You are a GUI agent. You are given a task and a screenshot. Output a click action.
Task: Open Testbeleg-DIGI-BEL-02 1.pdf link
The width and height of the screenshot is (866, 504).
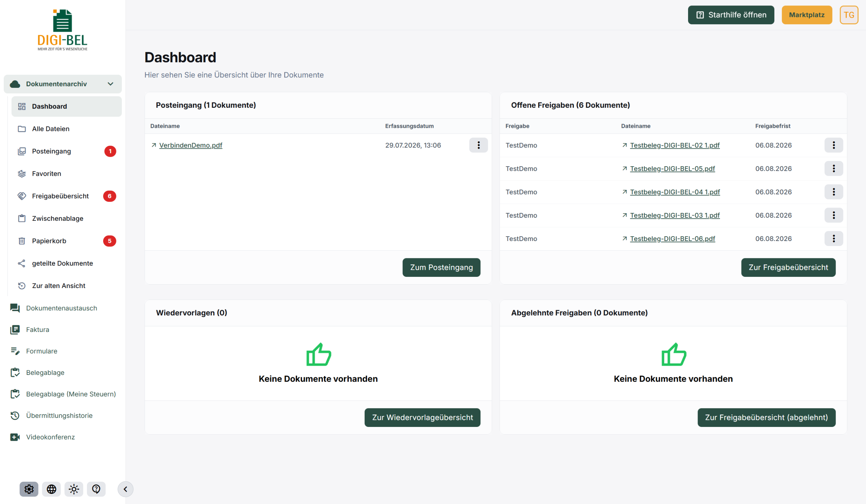tap(675, 145)
